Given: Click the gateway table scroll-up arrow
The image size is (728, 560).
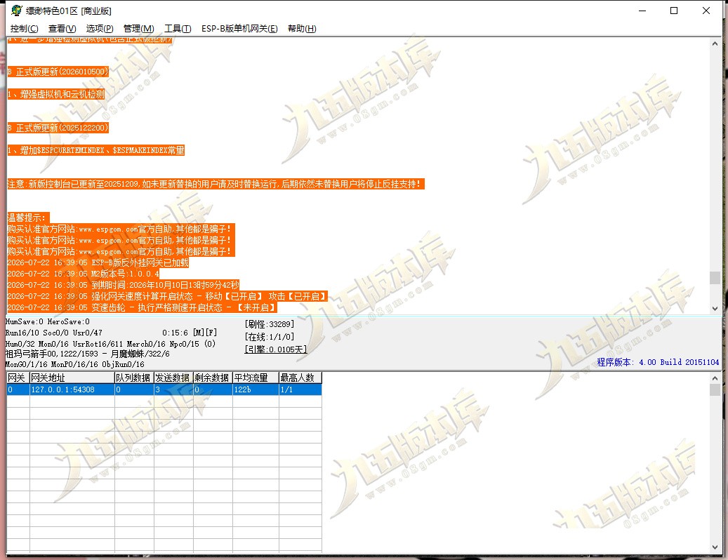Looking at the screenshot, I should 715,378.
